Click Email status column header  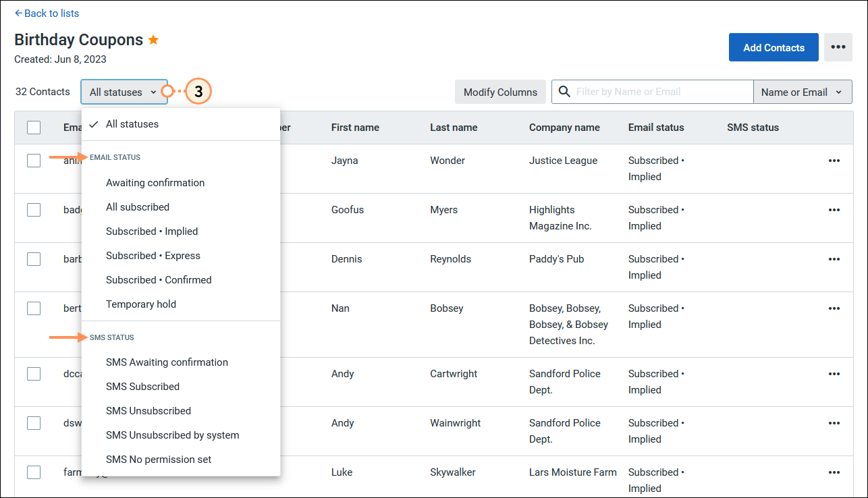pyautogui.click(x=656, y=128)
